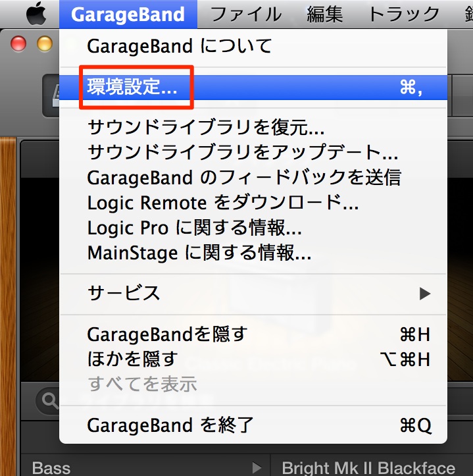The width and height of the screenshot is (473, 476).
Task: Open the 編集 menu
Action: (324, 14)
